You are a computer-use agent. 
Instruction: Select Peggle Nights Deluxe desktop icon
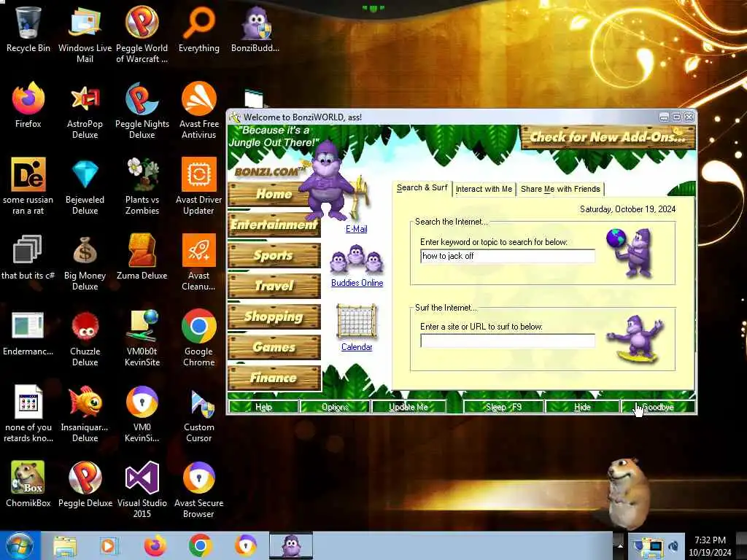tap(142, 111)
